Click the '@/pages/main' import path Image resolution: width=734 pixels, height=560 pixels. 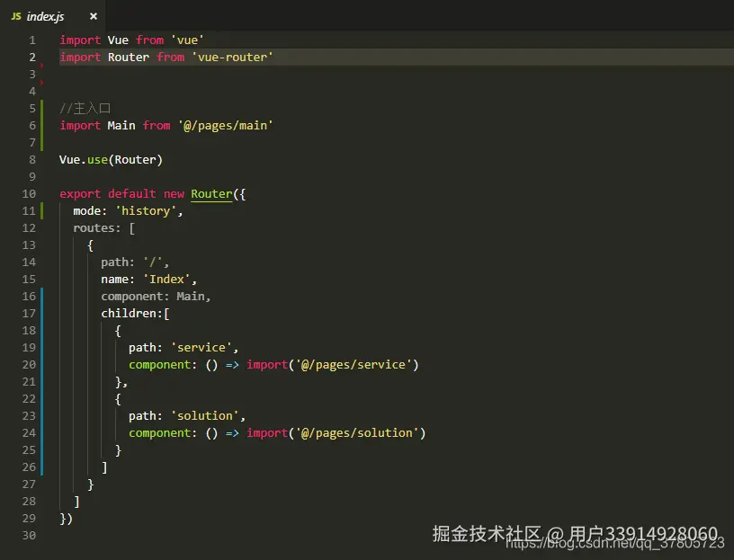click(225, 125)
